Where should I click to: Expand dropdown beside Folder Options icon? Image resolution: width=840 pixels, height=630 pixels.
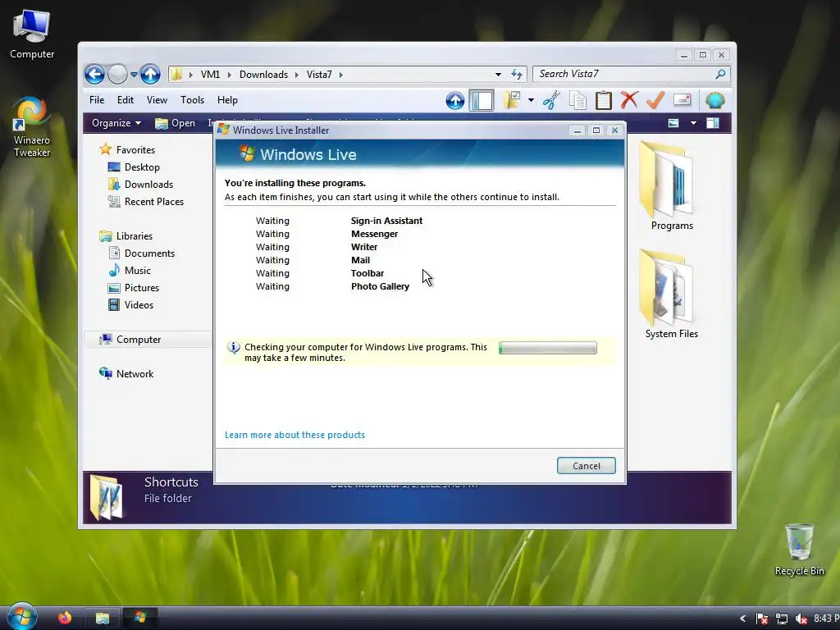[x=531, y=100]
